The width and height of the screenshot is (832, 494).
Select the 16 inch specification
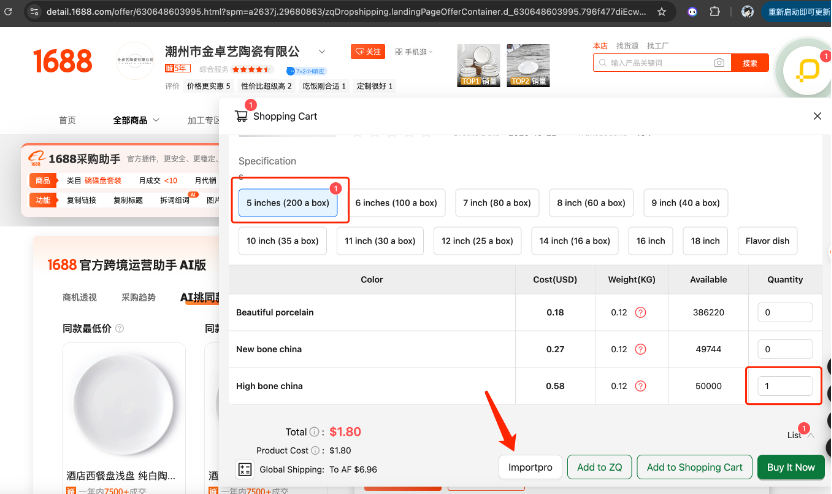pyautogui.click(x=651, y=241)
